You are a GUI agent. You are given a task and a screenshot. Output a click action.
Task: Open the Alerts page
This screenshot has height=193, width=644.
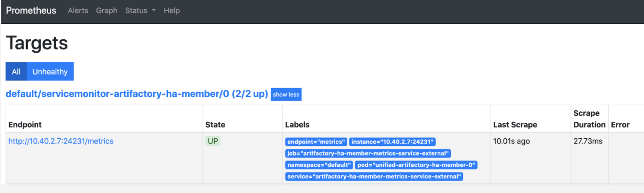[78, 10]
